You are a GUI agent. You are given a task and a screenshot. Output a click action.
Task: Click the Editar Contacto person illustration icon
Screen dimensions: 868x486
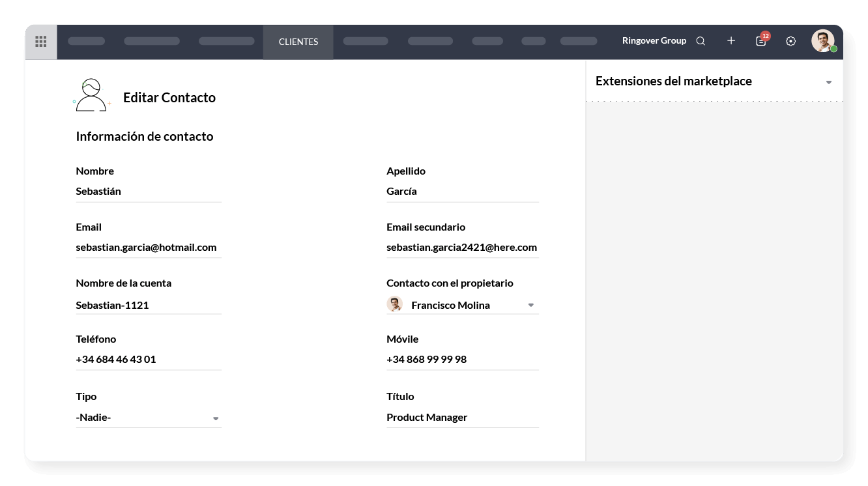(92, 94)
